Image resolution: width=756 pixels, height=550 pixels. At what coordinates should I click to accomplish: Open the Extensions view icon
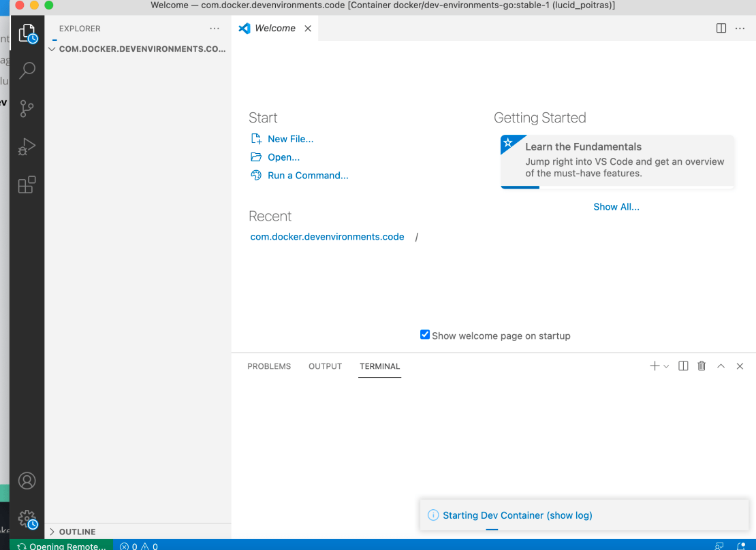27,184
